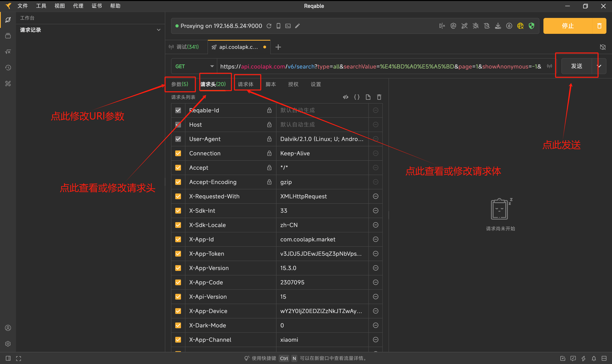
Task: Click the download icon in proxy toolbar
Action: [x=498, y=26]
